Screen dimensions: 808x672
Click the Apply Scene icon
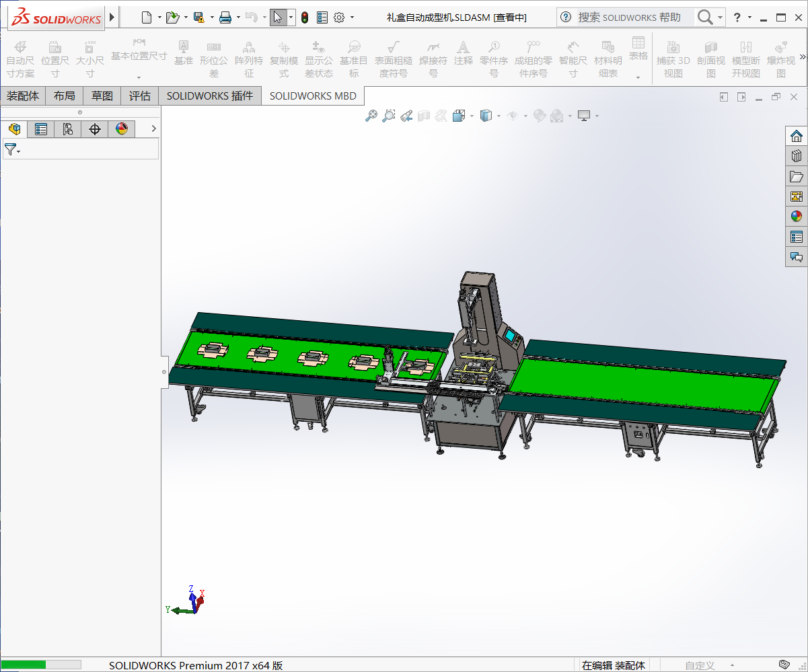(557, 116)
